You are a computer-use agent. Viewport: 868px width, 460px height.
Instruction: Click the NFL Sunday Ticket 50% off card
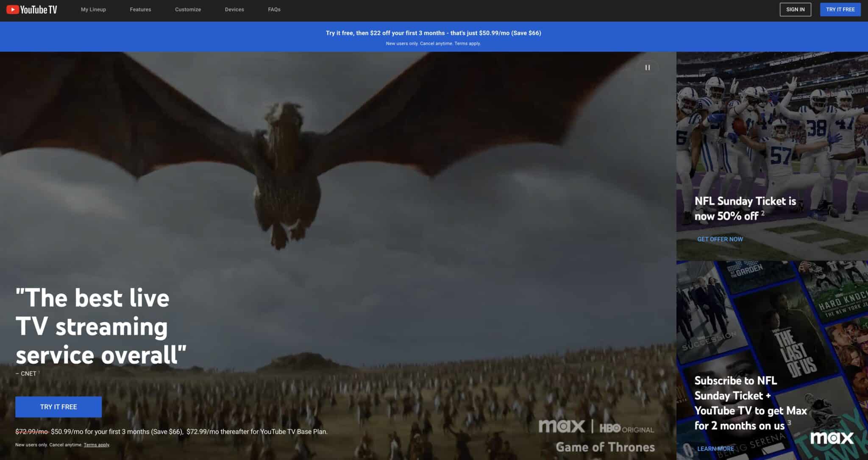(772, 156)
